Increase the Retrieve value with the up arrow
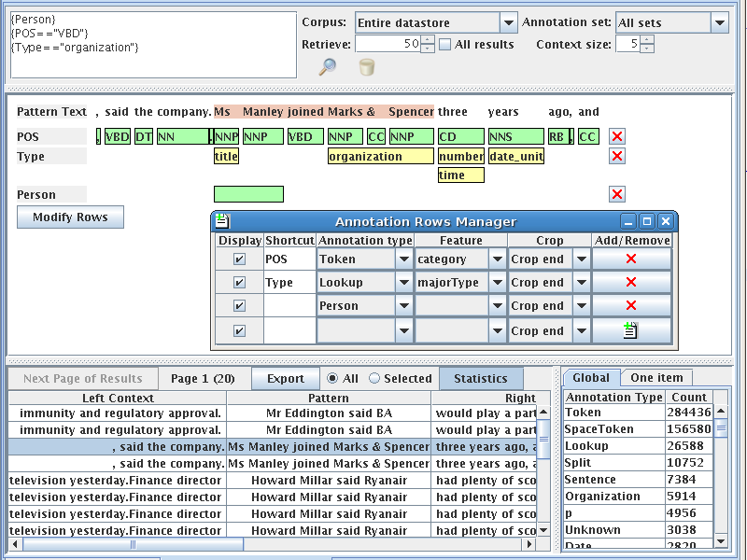The width and height of the screenshot is (747, 560). click(x=428, y=40)
